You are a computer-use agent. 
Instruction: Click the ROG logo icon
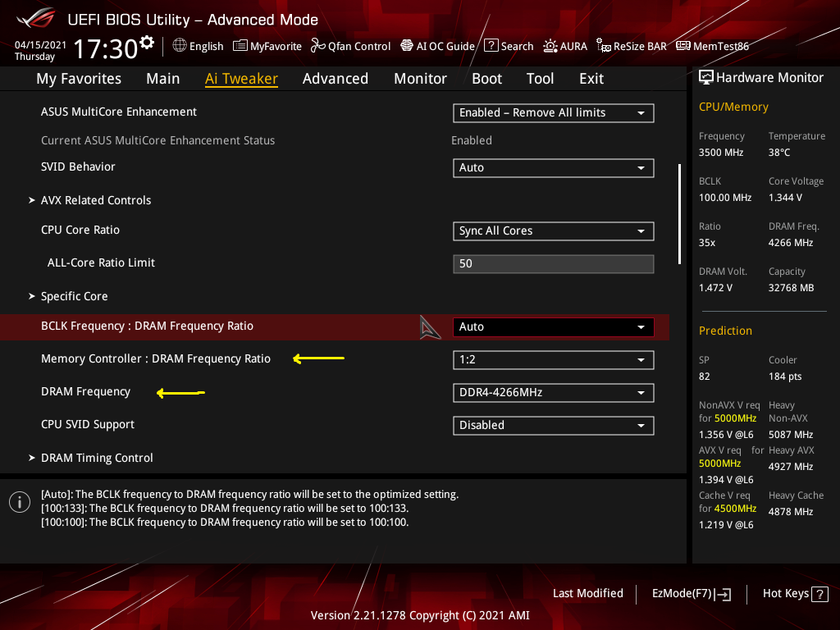pyautogui.click(x=35, y=19)
